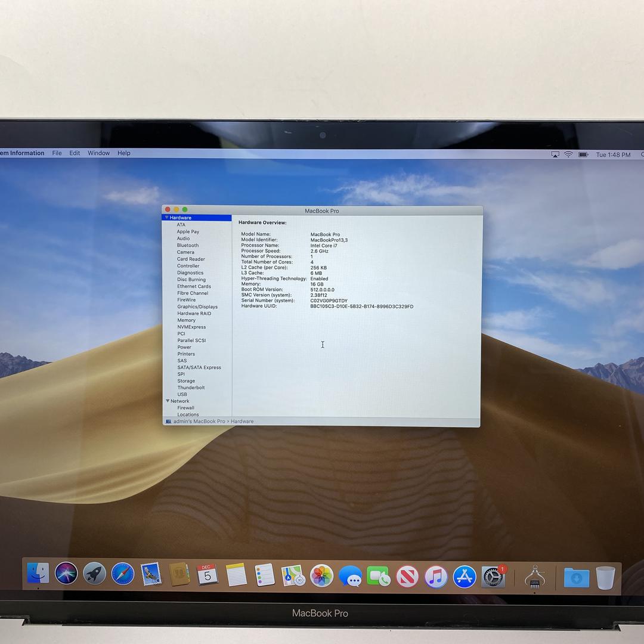Open the Trash in the dock

tap(605, 578)
